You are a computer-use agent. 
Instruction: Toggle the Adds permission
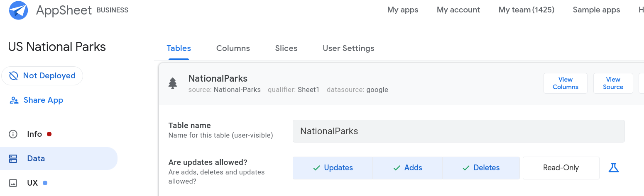[407, 168]
